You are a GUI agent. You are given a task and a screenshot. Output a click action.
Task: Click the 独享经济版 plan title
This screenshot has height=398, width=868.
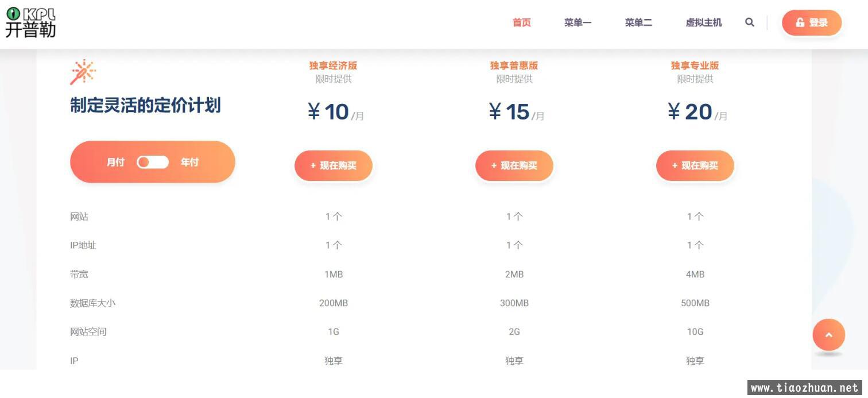coord(333,65)
